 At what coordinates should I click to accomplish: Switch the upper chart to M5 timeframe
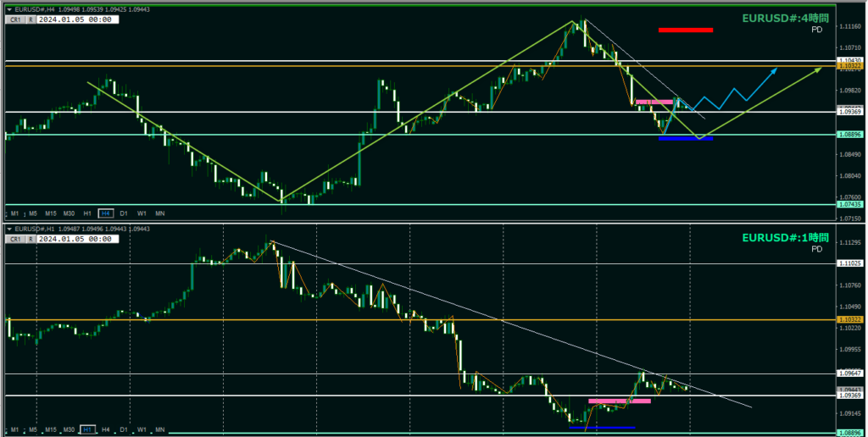33,213
